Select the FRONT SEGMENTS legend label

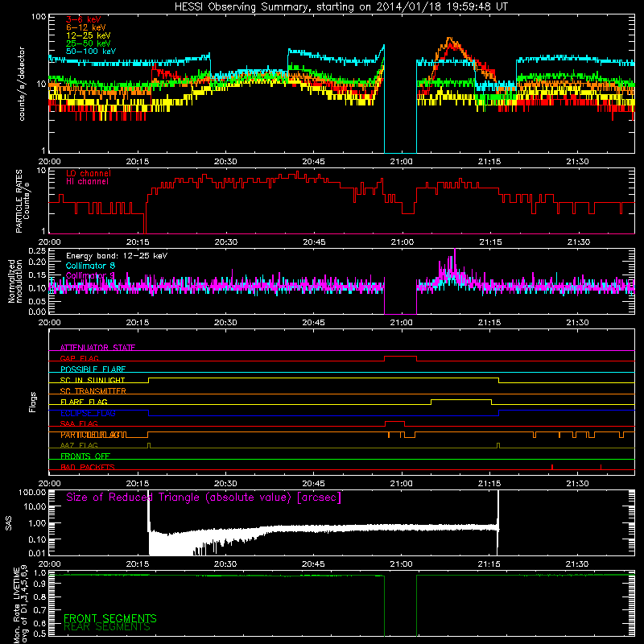coord(110,618)
